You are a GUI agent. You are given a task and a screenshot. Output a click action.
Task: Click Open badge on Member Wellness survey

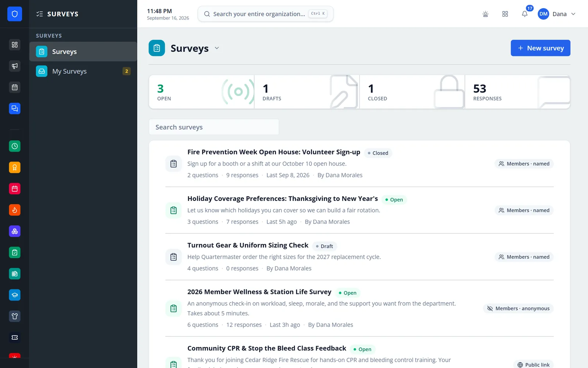(x=348, y=293)
